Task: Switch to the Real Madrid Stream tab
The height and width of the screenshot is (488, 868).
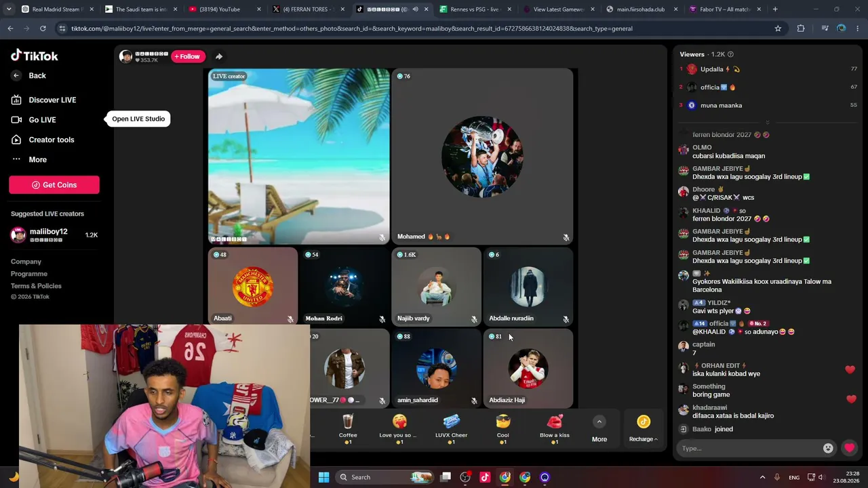Action: coord(56,9)
